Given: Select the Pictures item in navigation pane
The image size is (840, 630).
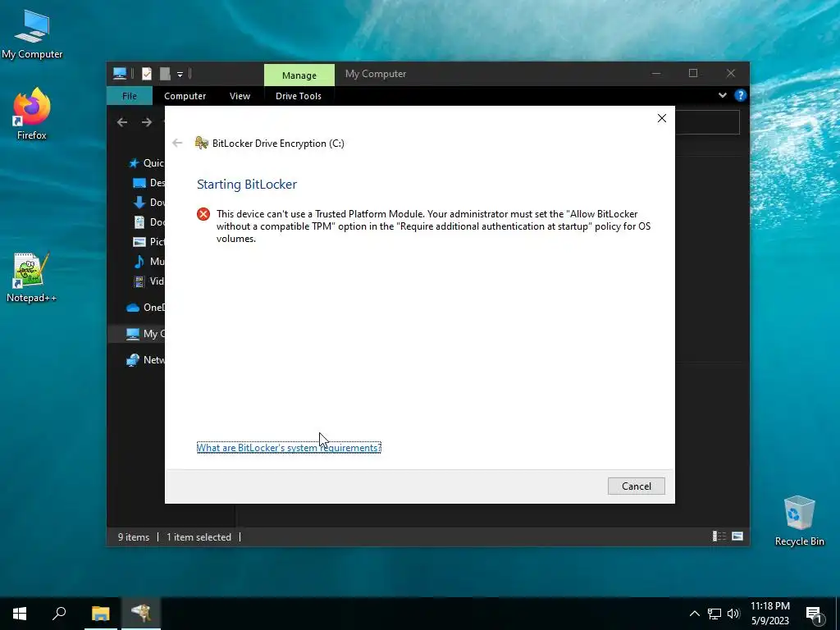Looking at the screenshot, I should point(148,242).
